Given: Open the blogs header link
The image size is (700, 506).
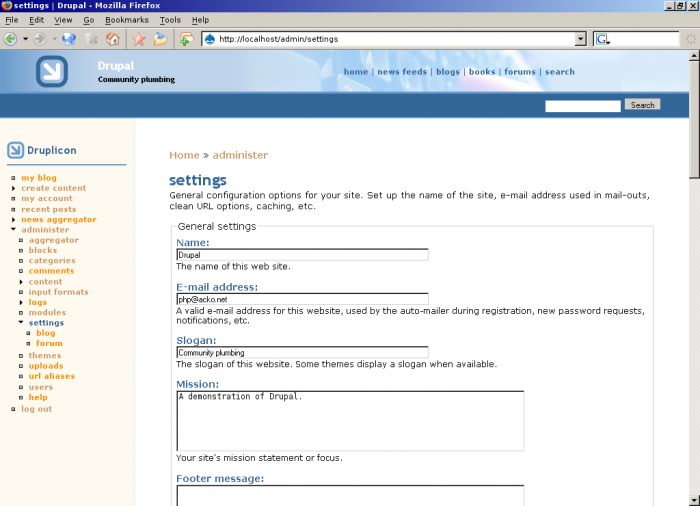Looking at the screenshot, I should (448, 72).
